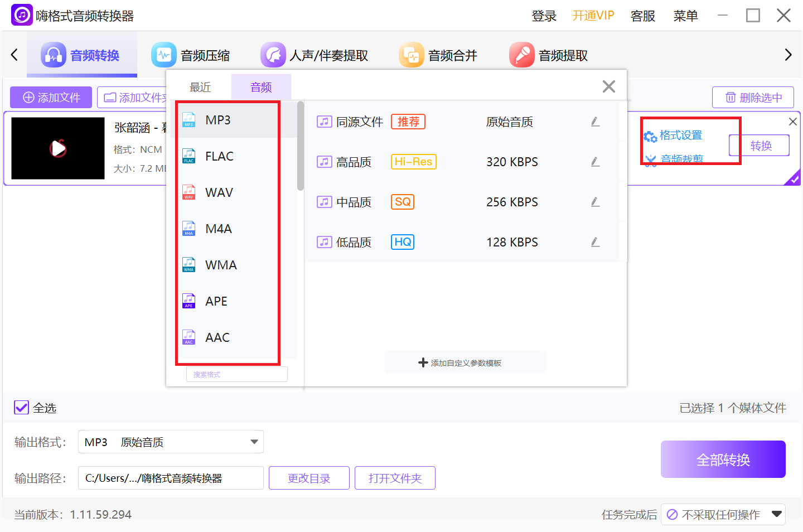Choose FLAC as the output format
Screen dimensions: 803x532
(219, 156)
